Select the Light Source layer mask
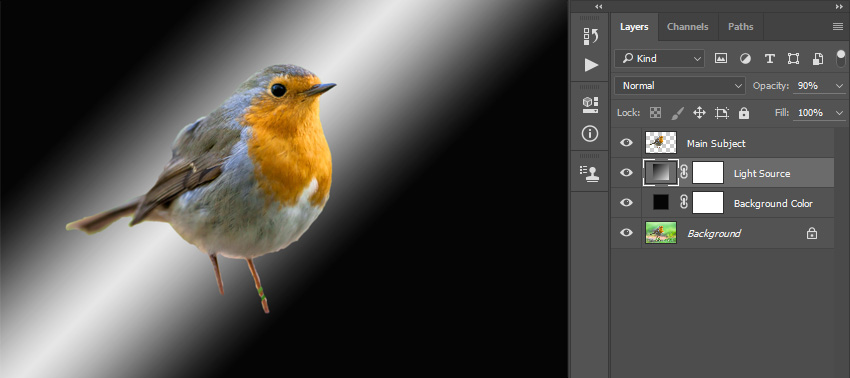850x378 pixels. [708, 172]
